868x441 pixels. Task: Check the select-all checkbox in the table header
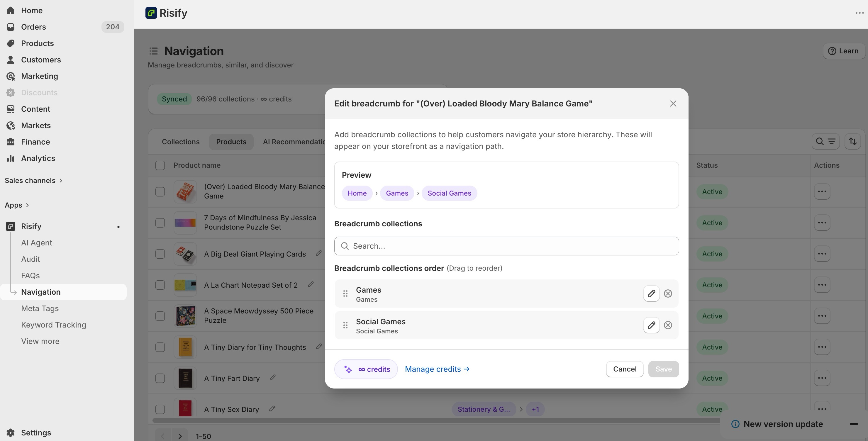160,165
